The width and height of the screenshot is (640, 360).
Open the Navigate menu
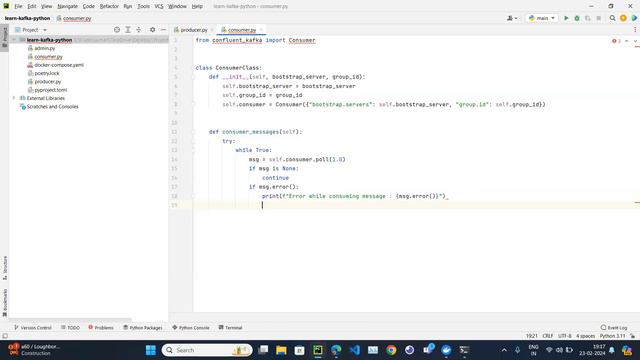pos(67,6)
